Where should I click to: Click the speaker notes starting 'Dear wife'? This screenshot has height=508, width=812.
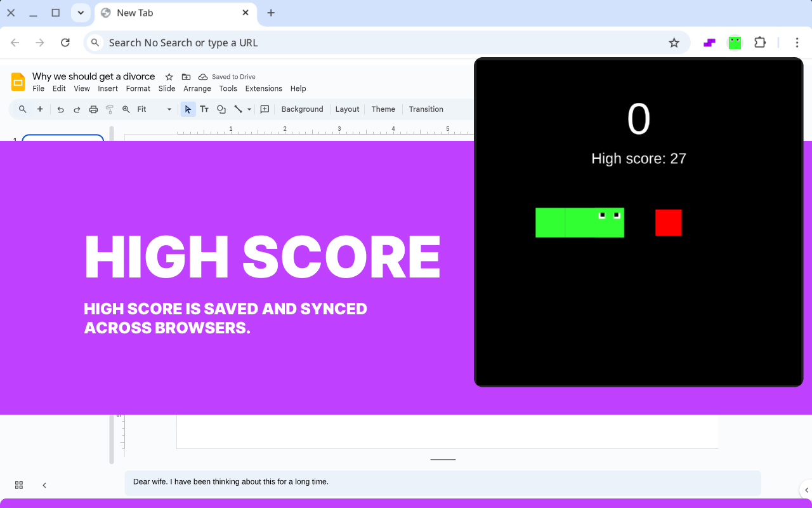pos(443,483)
